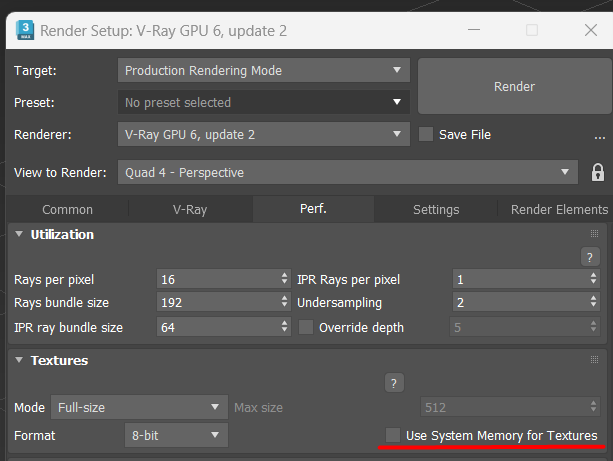Toggle the View to Render lock icon
The width and height of the screenshot is (613, 461).
point(597,172)
